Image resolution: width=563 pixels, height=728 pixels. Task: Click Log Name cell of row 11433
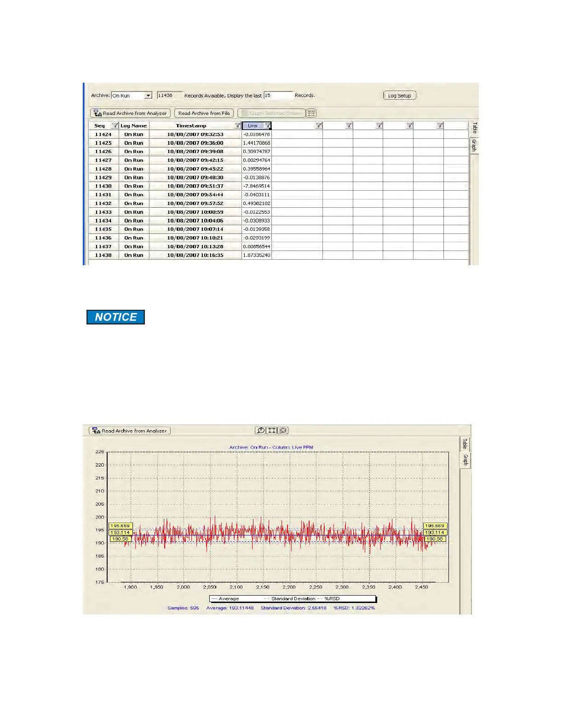[x=134, y=212]
